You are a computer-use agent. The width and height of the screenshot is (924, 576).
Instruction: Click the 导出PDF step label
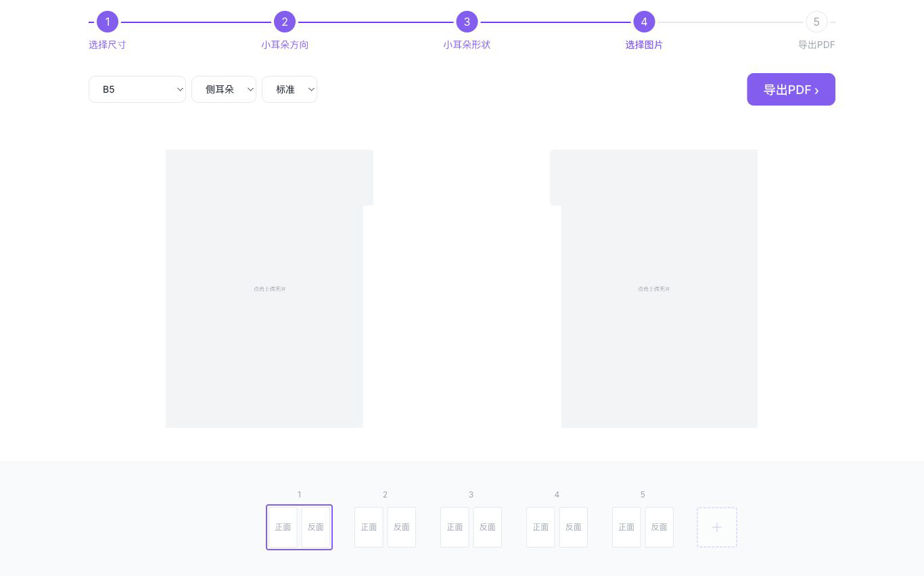click(x=816, y=45)
